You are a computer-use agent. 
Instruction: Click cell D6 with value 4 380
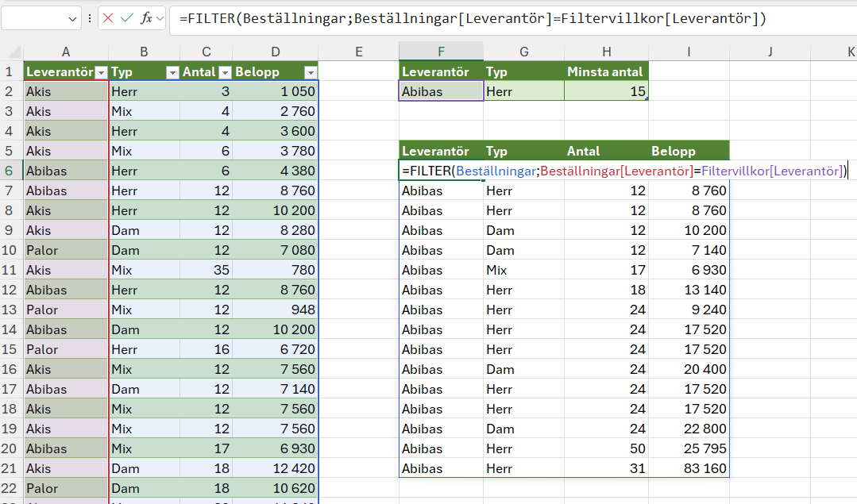[276, 171]
